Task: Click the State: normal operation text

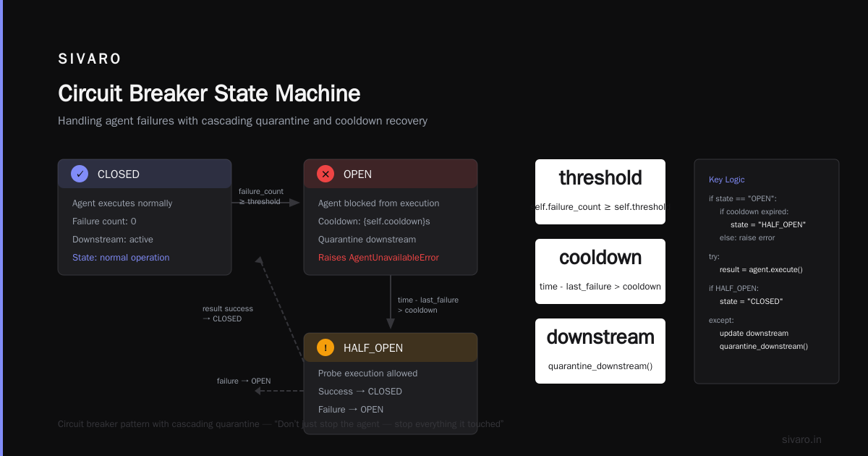Action: click(121, 258)
